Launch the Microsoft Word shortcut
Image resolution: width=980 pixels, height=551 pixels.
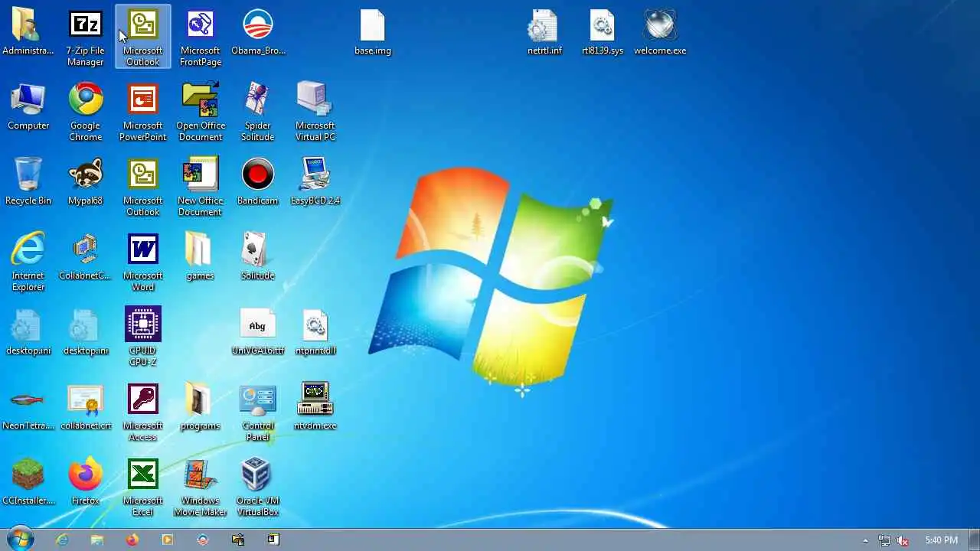pyautogui.click(x=143, y=262)
